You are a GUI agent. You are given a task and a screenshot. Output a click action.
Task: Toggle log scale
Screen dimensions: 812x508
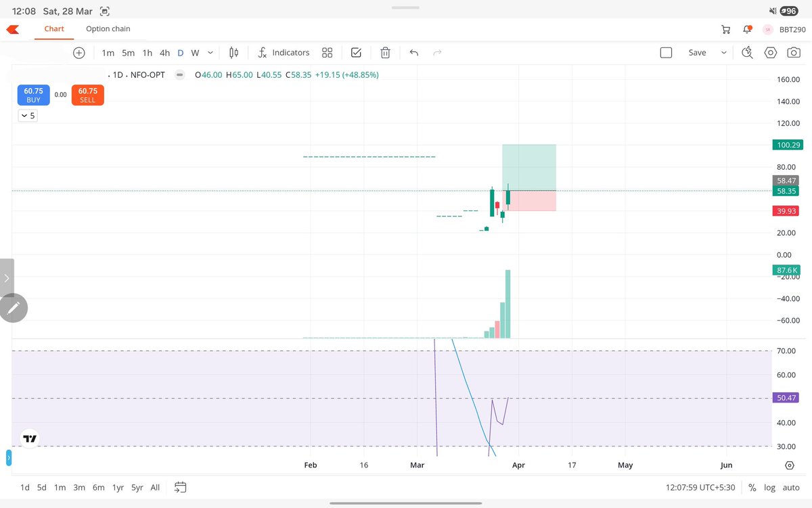tap(770, 488)
